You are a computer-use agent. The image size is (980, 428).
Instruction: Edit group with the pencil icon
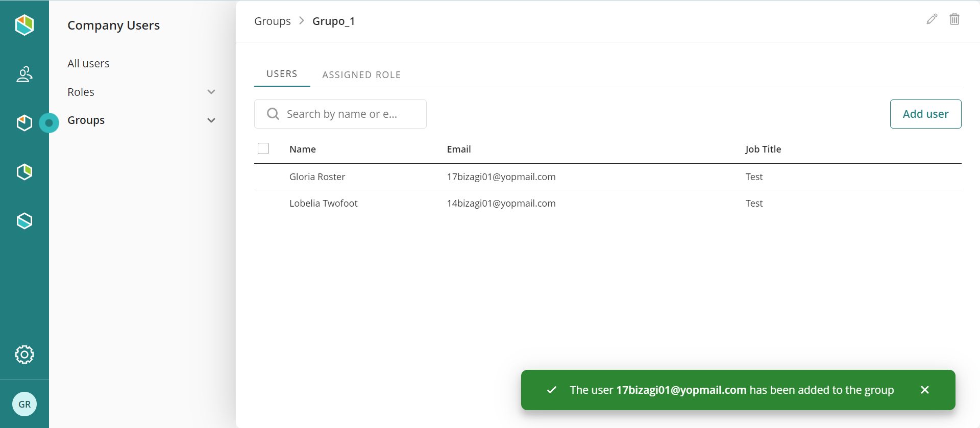click(x=932, y=19)
